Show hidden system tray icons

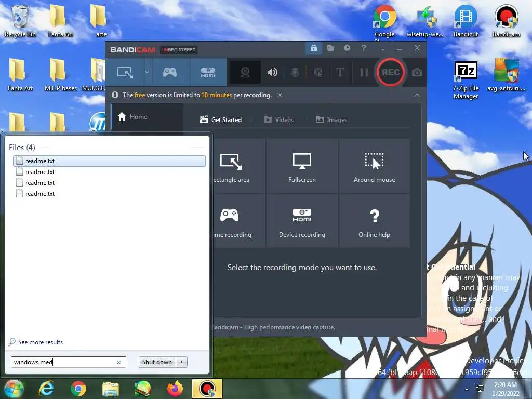click(x=467, y=389)
